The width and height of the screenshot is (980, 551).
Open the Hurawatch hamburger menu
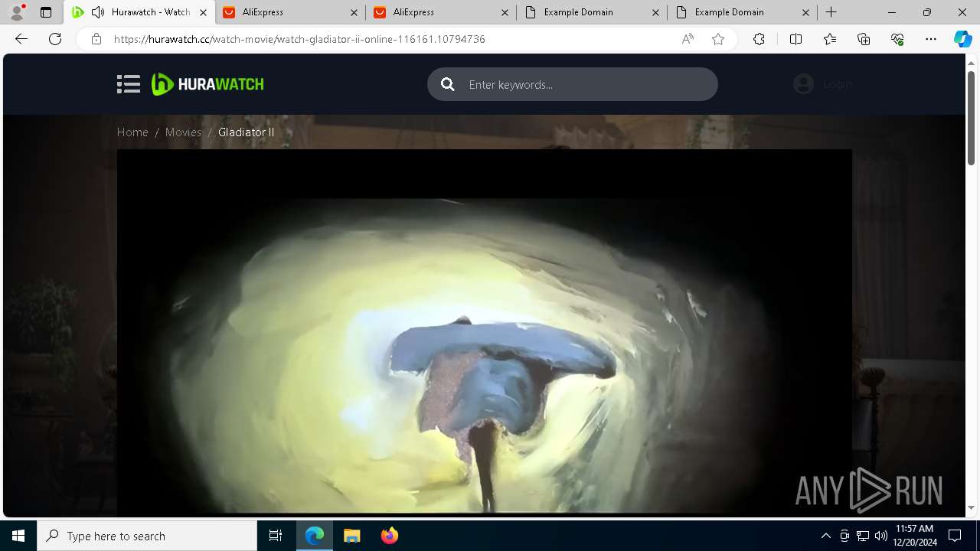tap(129, 84)
